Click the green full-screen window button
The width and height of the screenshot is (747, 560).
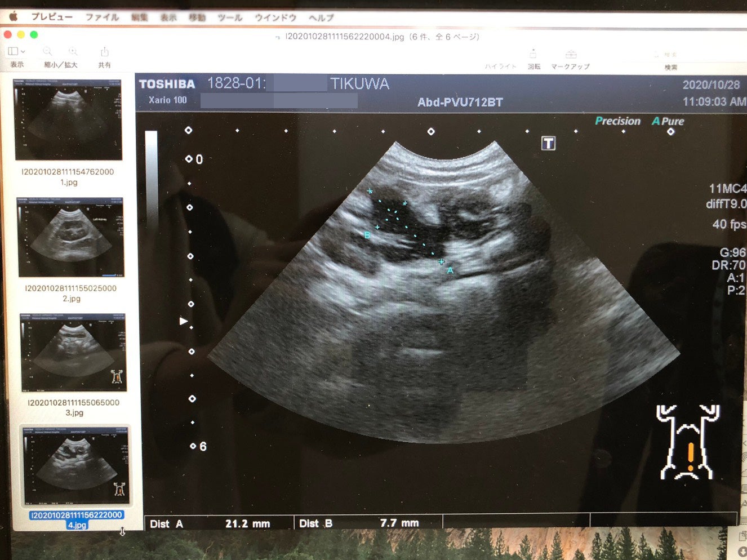[34, 35]
